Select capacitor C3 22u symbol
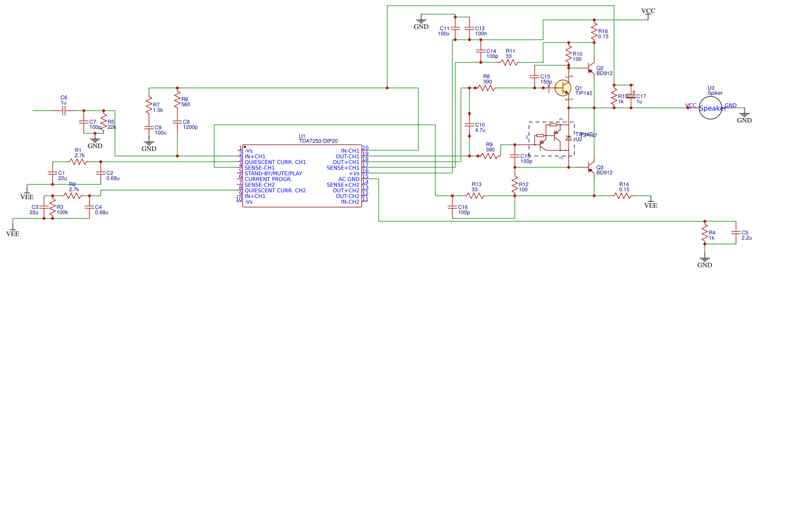The image size is (812, 528). click(44, 207)
